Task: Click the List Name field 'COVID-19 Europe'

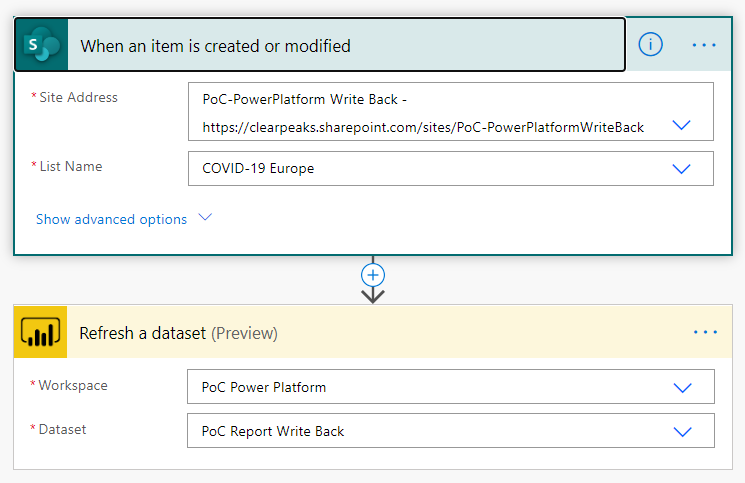Action: [450, 169]
